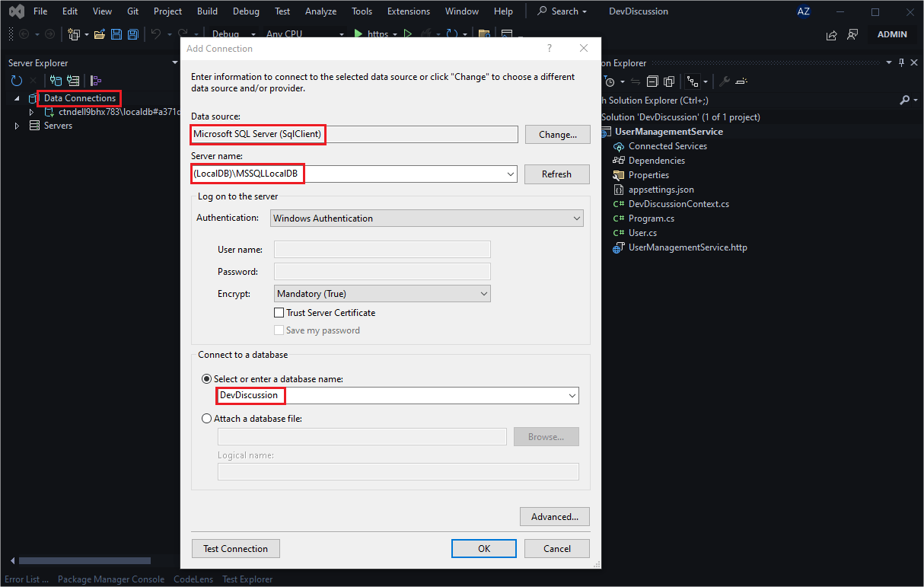Select the 'Select or enter a database name' radio

coord(207,379)
